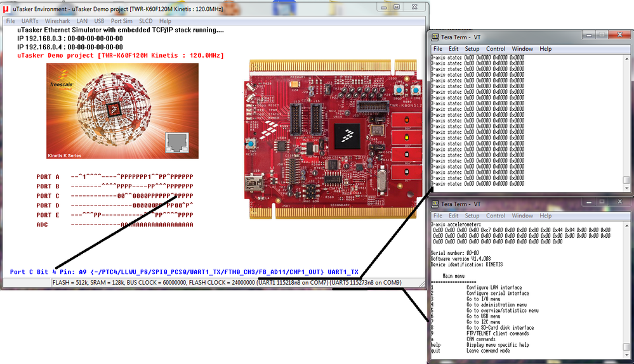This screenshot has height=364, width=634.
Task: Click the UART5 on COM9 status bar entry
Action: [366, 282]
